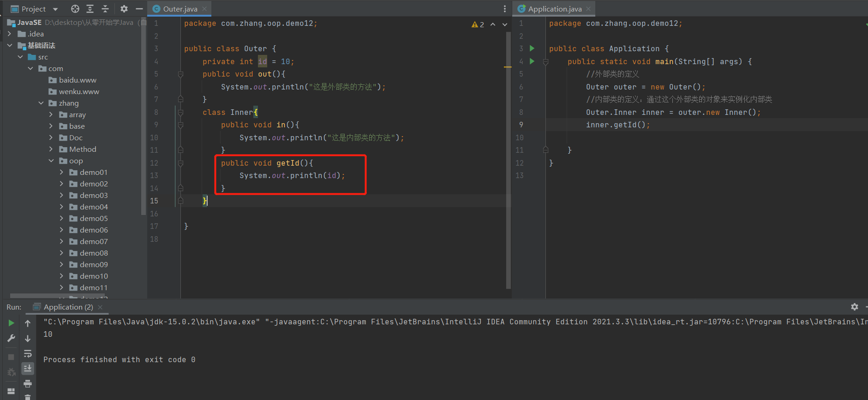
Task: Run the main method from line 4 gutter
Action: click(x=532, y=61)
